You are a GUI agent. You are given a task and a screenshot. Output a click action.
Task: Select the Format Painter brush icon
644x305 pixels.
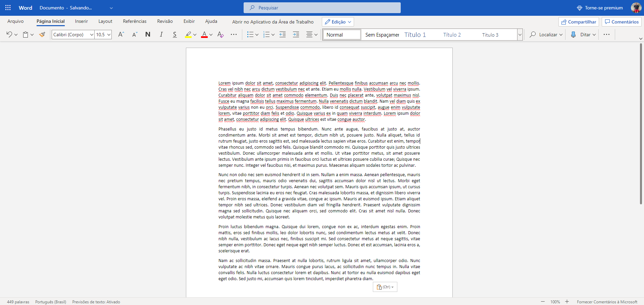(x=42, y=34)
